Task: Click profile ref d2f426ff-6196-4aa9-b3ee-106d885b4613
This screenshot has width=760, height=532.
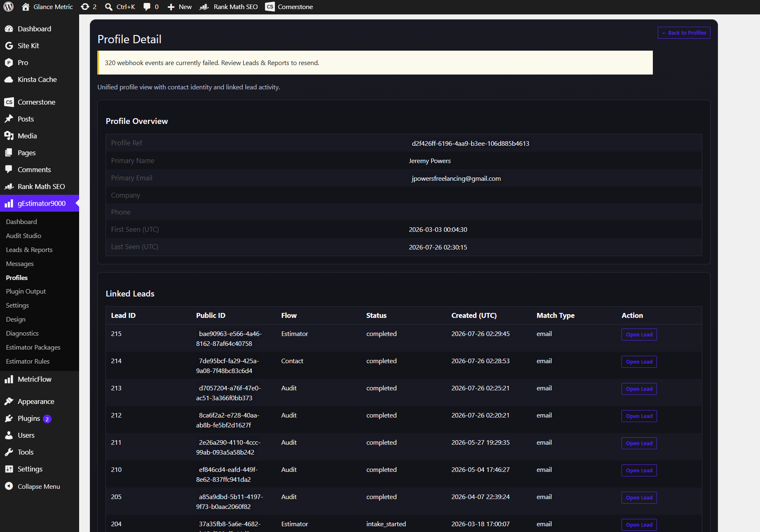Action: 470,143
